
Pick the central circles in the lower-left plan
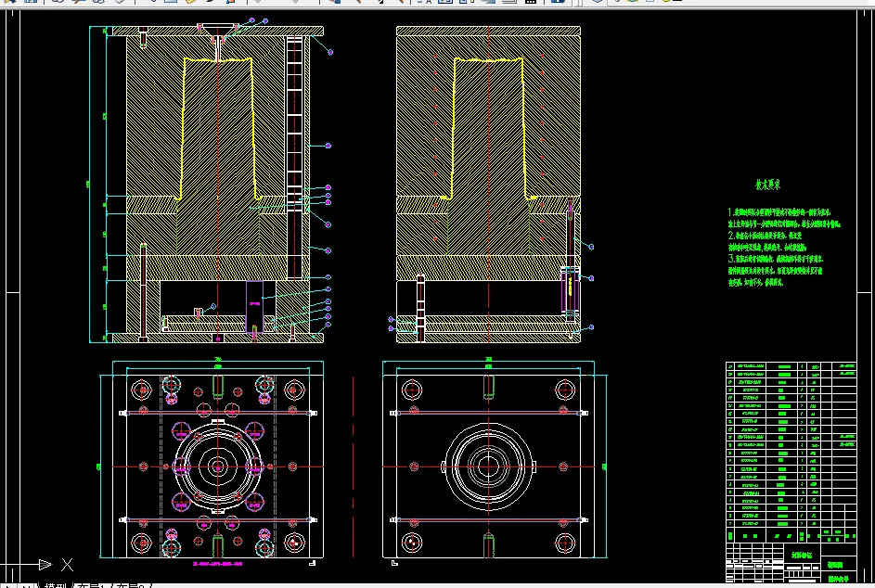(x=218, y=467)
